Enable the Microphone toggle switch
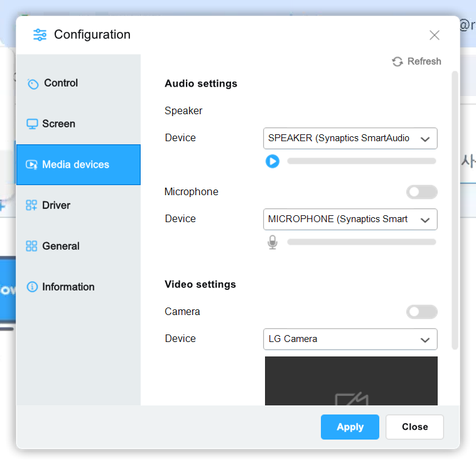The width and height of the screenshot is (476, 465). tap(421, 192)
